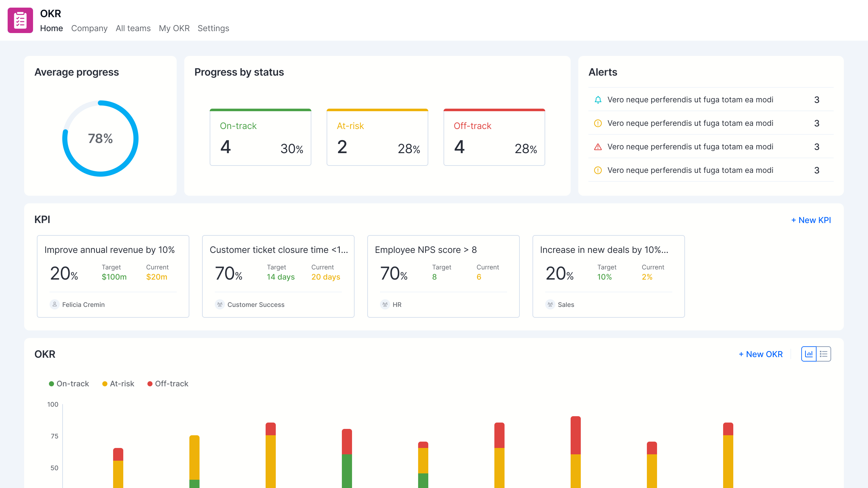The height and width of the screenshot is (488, 868).
Task: Click the 14 days target value
Action: click(281, 277)
